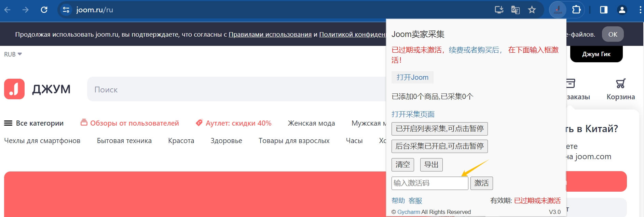644x217 pixels.
Task: Click the install app icon in address bar
Action: point(499,10)
